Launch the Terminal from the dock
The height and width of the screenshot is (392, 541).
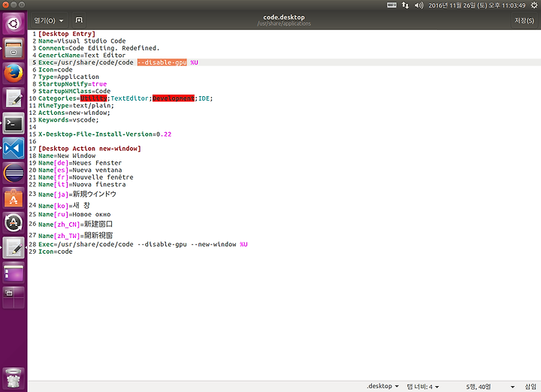[14, 123]
